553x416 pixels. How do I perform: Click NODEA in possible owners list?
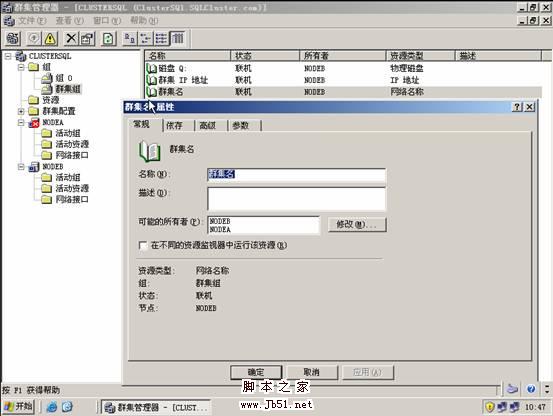point(220,230)
